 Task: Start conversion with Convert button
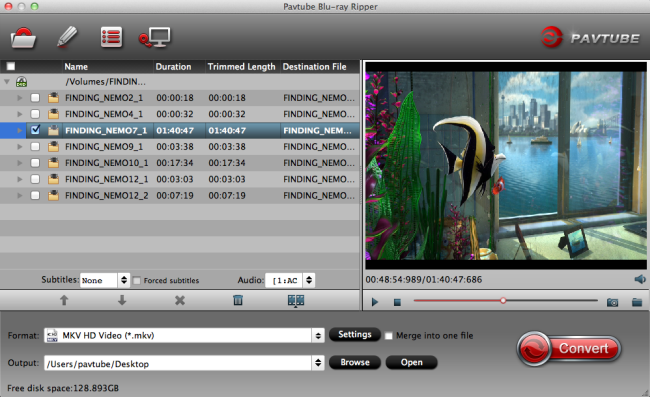[x=569, y=349]
